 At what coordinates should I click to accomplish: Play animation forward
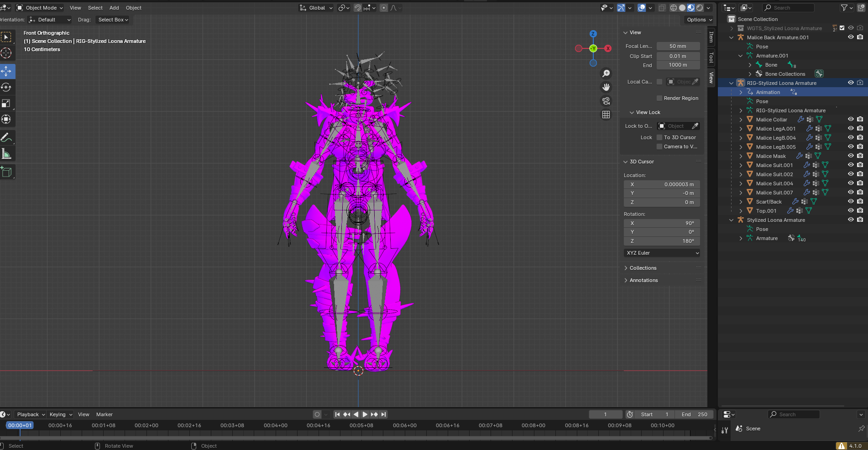[x=365, y=414]
